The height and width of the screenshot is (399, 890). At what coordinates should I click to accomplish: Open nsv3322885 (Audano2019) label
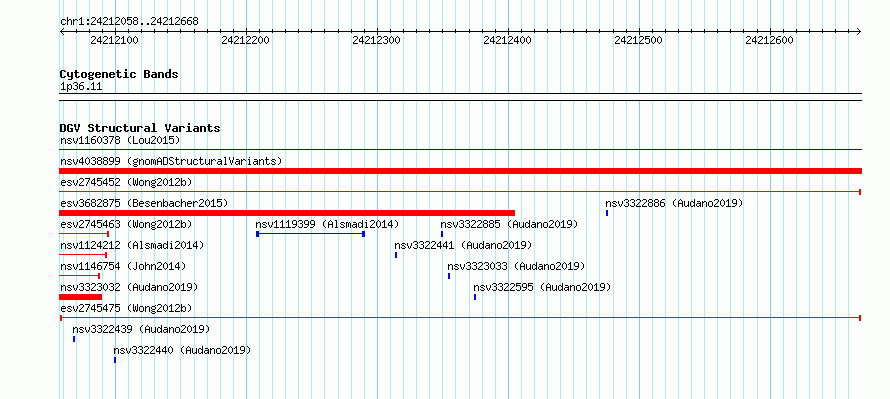tap(509, 224)
